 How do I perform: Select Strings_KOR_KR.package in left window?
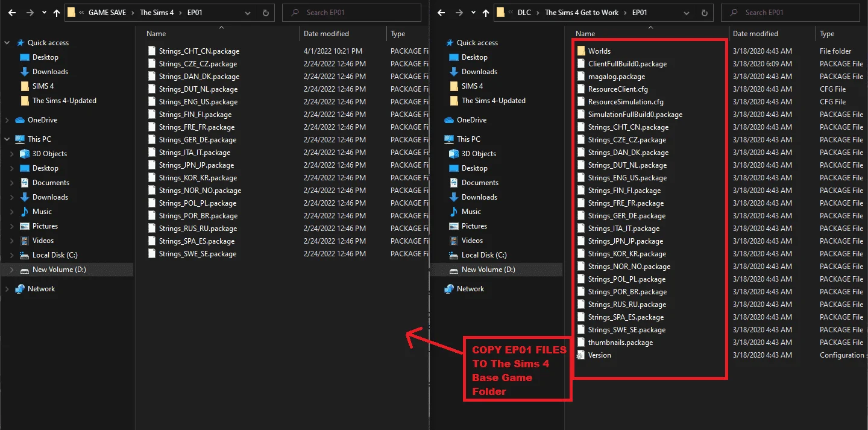[x=198, y=178]
